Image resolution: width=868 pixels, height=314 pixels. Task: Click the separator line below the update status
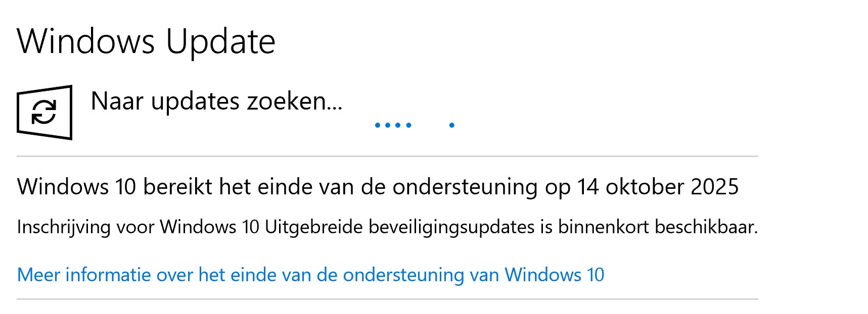(387, 156)
